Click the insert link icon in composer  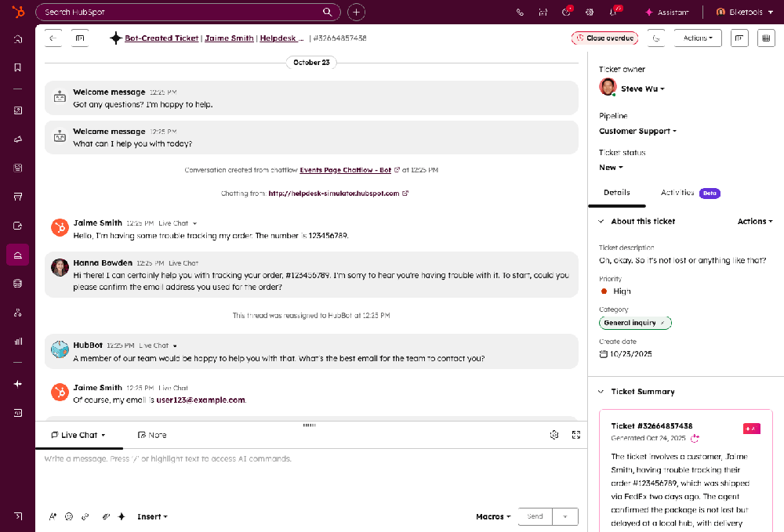85,516
